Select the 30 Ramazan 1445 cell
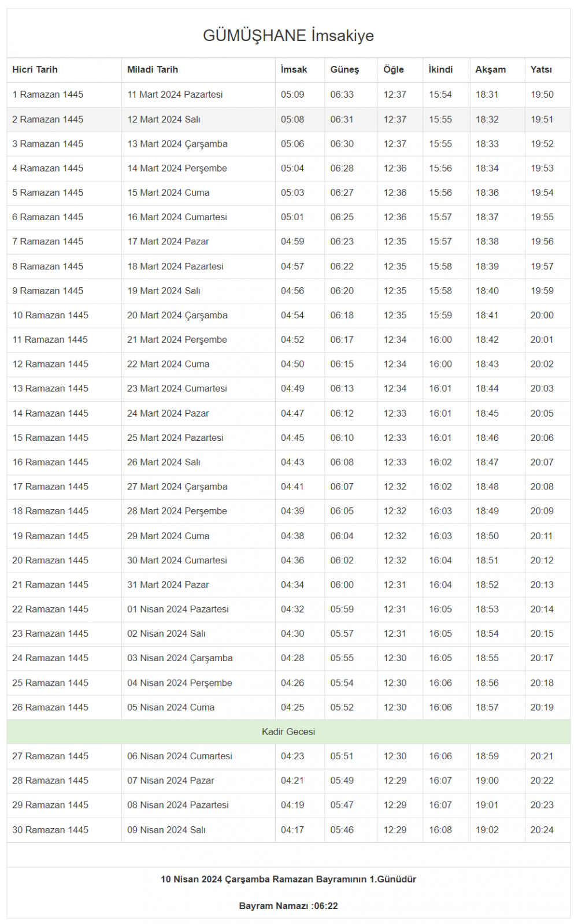The image size is (578, 924). (x=50, y=830)
